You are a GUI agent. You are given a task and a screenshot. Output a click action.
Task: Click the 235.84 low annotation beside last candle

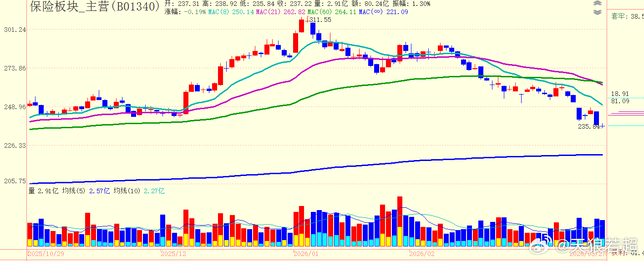coord(589,126)
